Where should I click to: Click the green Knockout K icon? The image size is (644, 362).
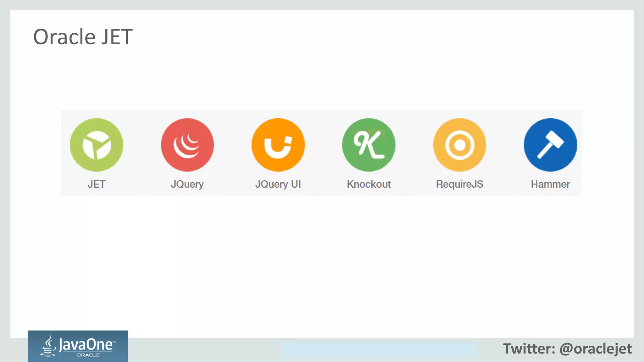tap(369, 145)
